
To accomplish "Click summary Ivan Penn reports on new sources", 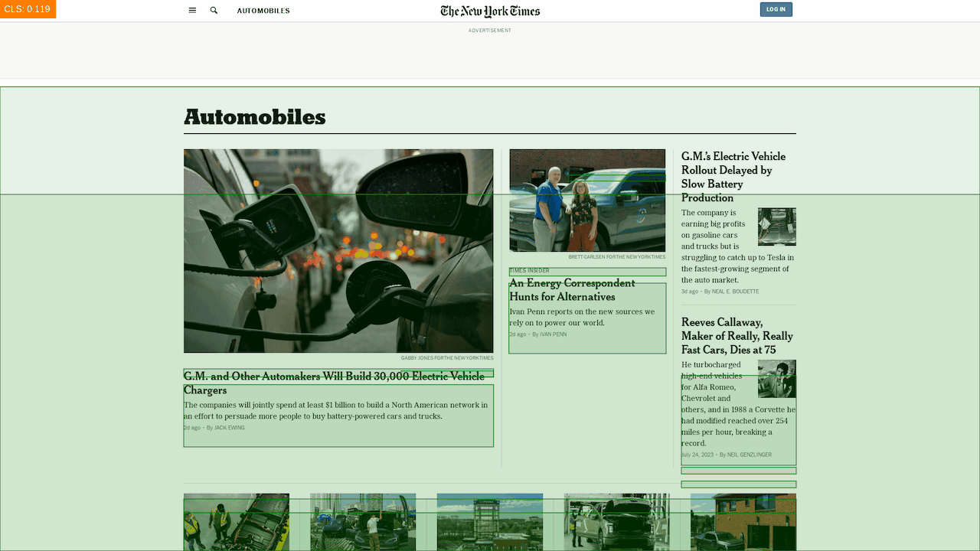I will click(x=582, y=317).
